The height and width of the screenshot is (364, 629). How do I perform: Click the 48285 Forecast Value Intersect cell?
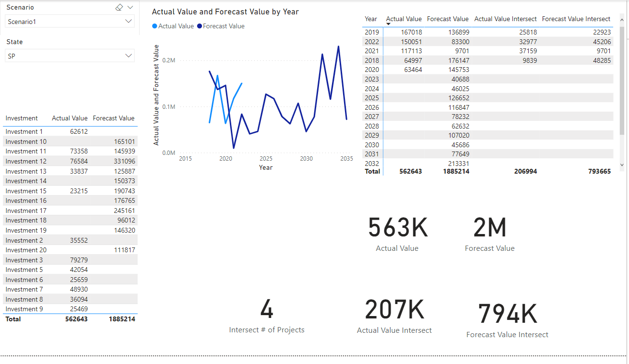[x=601, y=60]
